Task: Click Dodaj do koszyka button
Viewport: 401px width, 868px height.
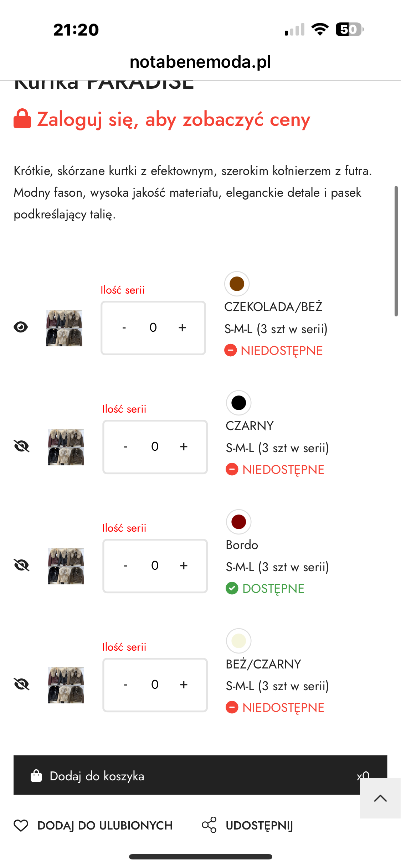Action: 200,775
